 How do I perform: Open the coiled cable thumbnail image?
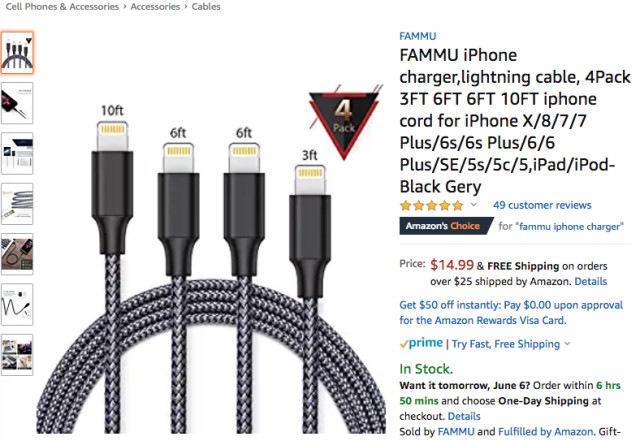17,203
